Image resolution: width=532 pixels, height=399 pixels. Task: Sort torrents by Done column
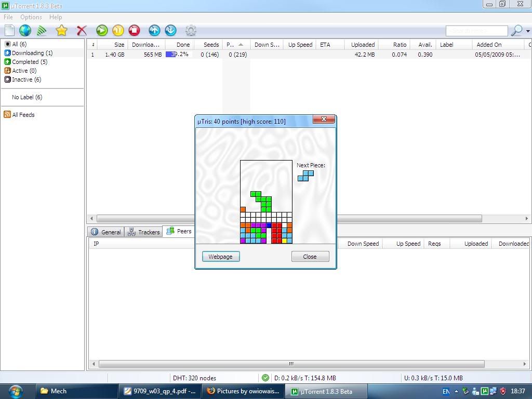(180, 45)
